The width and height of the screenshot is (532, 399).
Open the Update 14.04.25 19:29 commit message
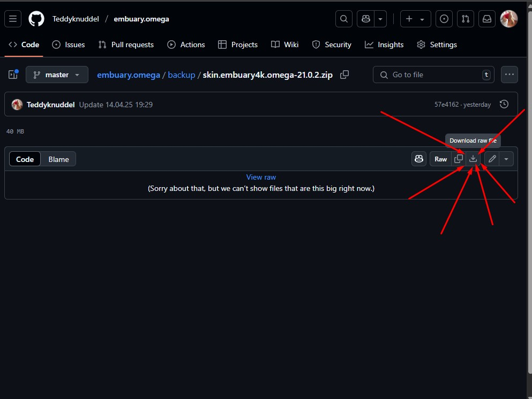116,105
